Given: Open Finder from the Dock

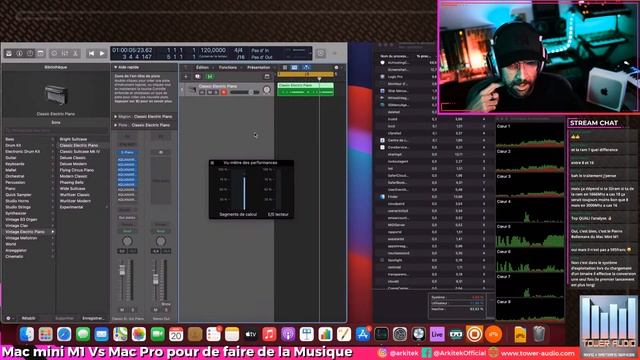Looking at the screenshot, I should click(x=27, y=334).
